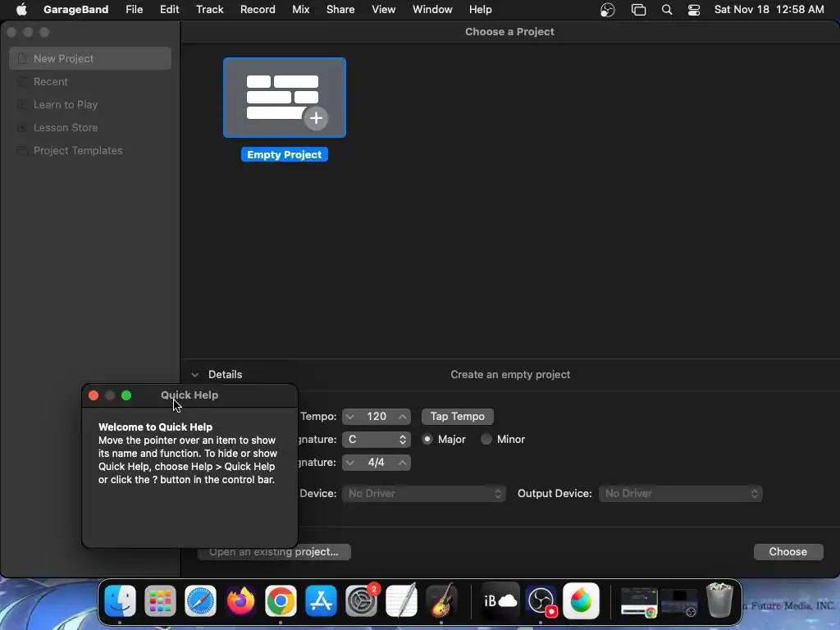840x630 pixels.
Task: Open the Lesson Store section
Action: pos(66,127)
